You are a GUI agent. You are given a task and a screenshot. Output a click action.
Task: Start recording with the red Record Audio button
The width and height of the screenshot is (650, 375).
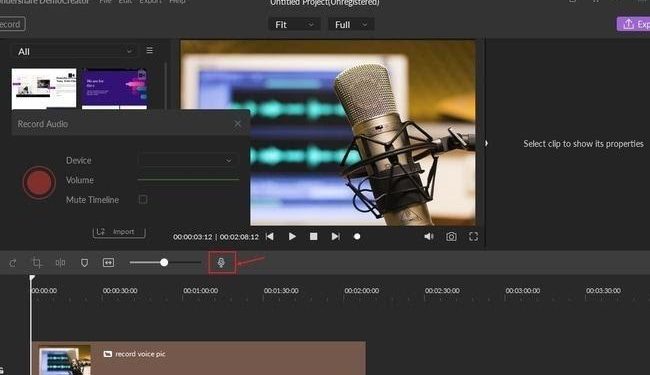tap(39, 183)
